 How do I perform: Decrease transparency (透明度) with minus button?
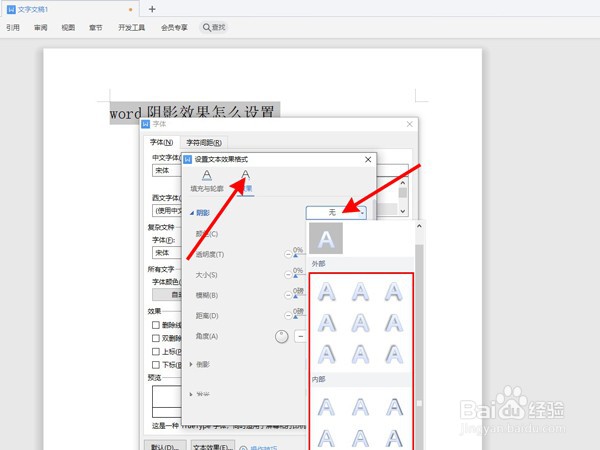click(288, 254)
